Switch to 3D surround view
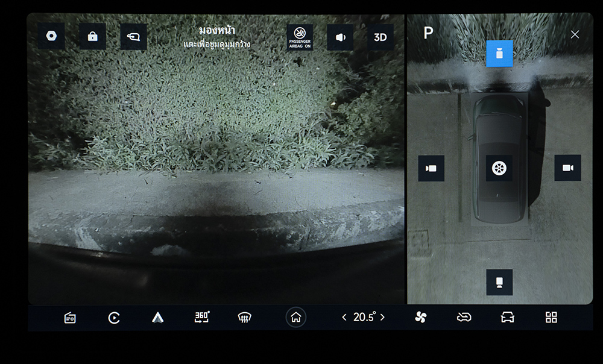The image size is (603, 364). pyautogui.click(x=380, y=37)
